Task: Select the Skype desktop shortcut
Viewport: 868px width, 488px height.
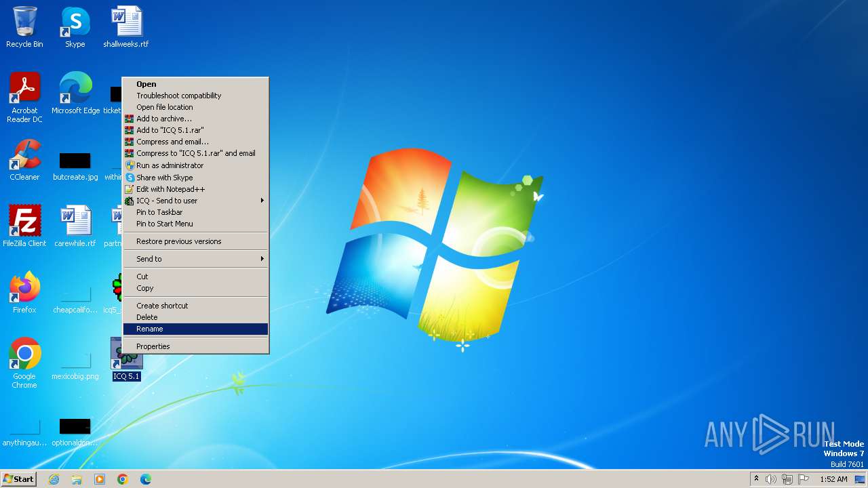Action: (x=75, y=27)
